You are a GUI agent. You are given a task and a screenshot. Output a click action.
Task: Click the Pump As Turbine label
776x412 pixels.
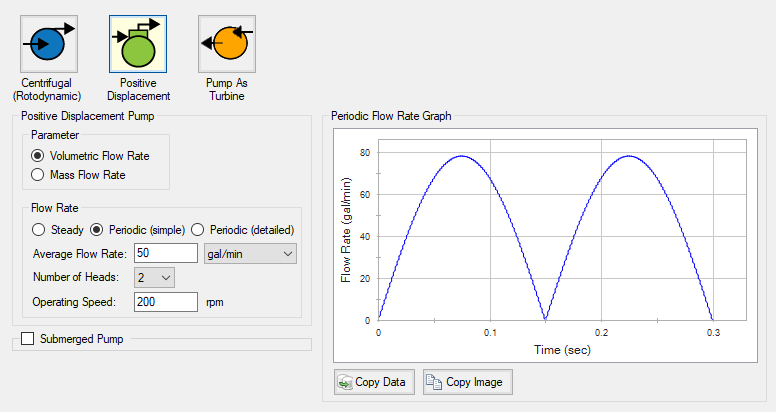click(227, 89)
